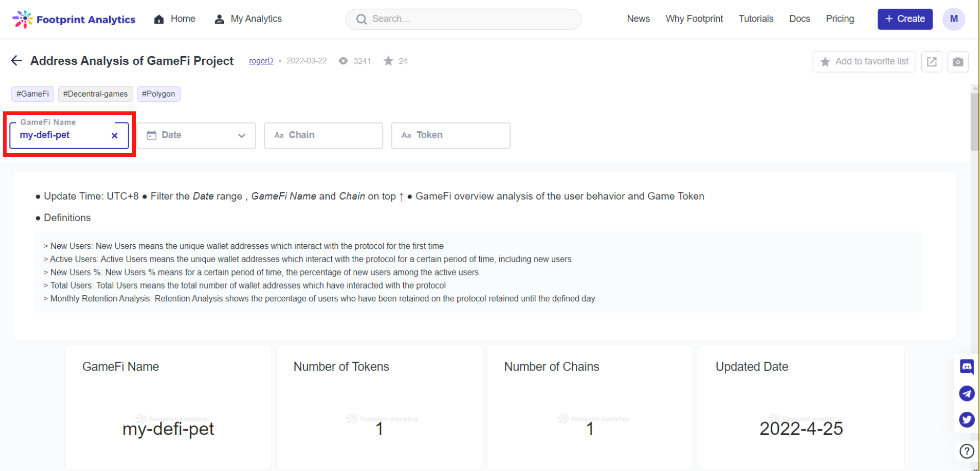Image resolution: width=980 pixels, height=471 pixels.
Task: Click the My Analytics person icon
Action: [219, 19]
